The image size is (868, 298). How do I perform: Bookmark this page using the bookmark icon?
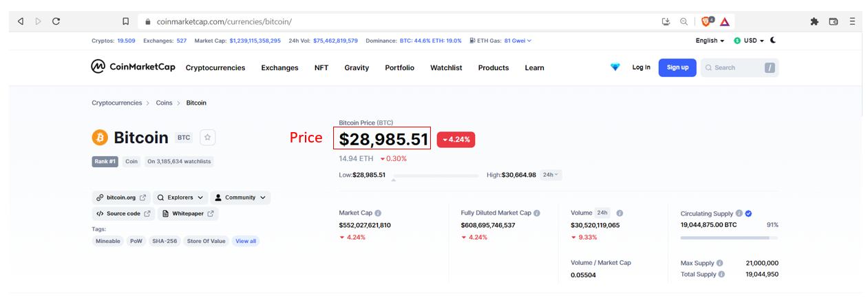tap(125, 21)
